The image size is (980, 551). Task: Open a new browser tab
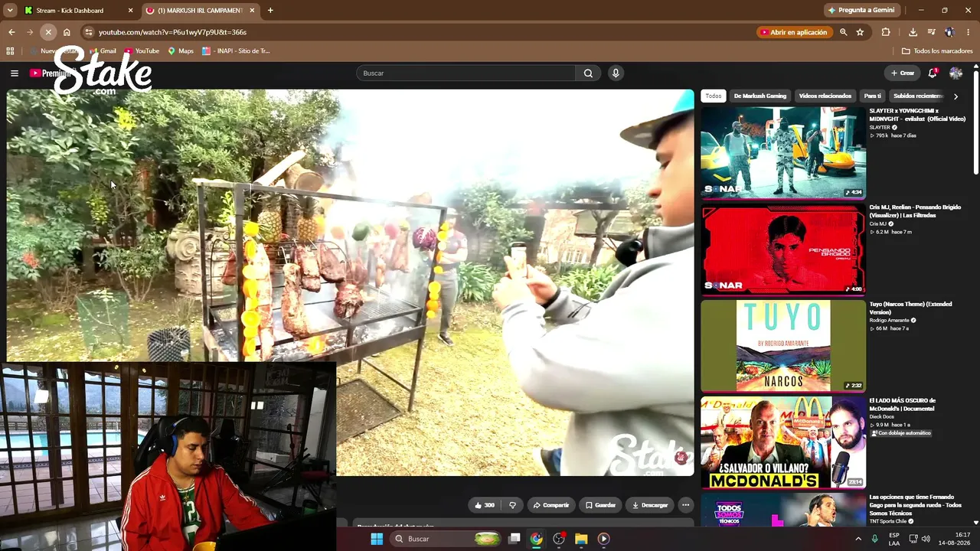click(270, 11)
